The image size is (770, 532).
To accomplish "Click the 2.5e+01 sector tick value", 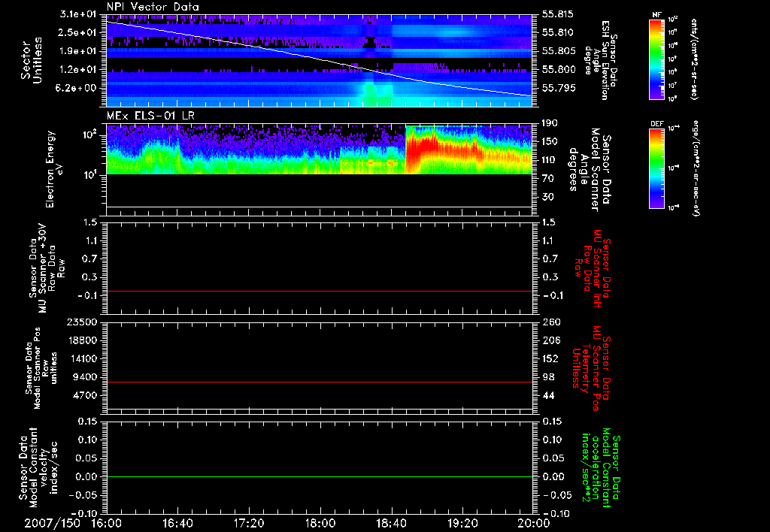I will [78, 32].
